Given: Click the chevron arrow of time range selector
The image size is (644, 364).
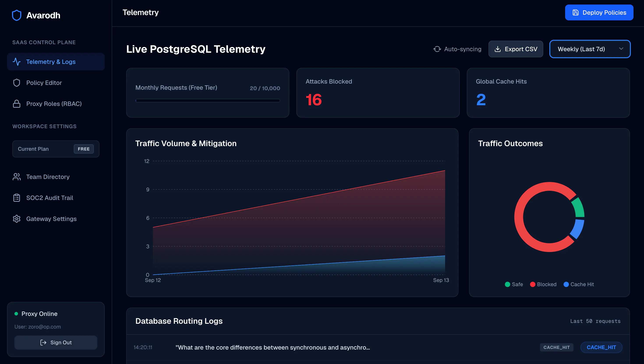Looking at the screenshot, I should pos(621,49).
